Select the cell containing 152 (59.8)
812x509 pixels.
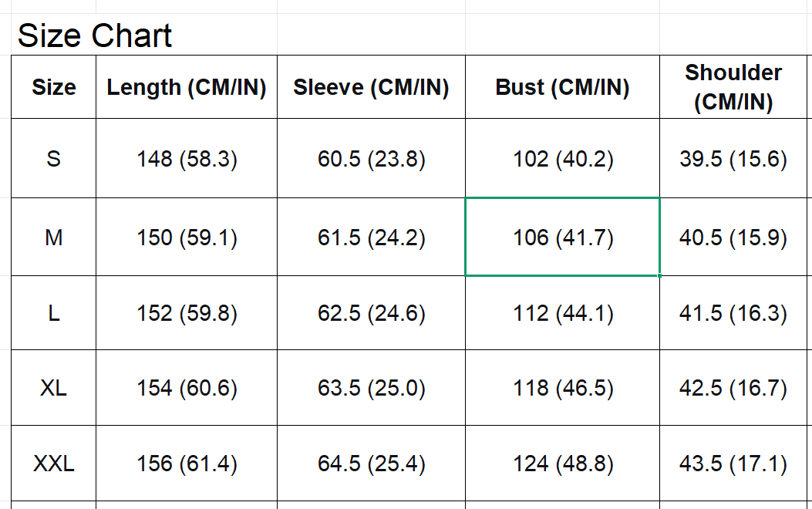(x=187, y=313)
